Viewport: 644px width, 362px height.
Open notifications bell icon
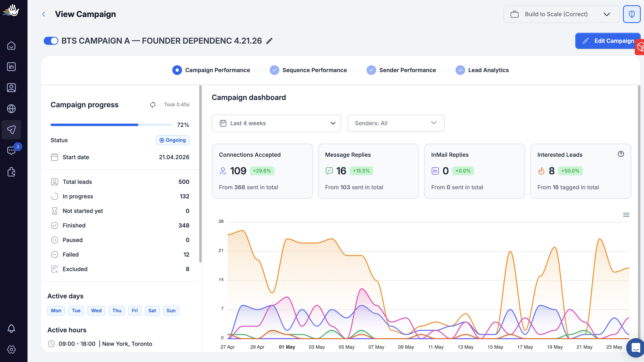pos(11,328)
